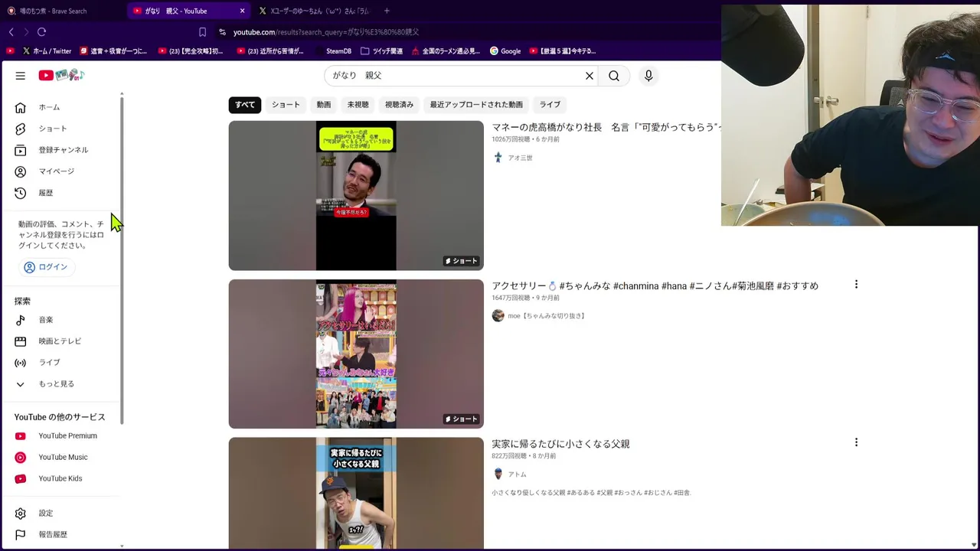Open the アクセサリー ちゃんみな short thumbnail
This screenshot has height=551, width=980.
(x=356, y=354)
